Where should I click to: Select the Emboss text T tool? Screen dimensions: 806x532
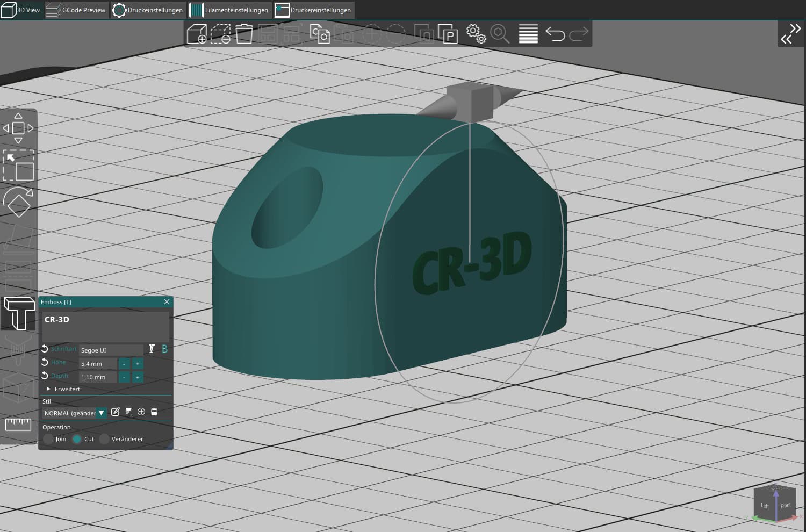click(x=19, y=313)
